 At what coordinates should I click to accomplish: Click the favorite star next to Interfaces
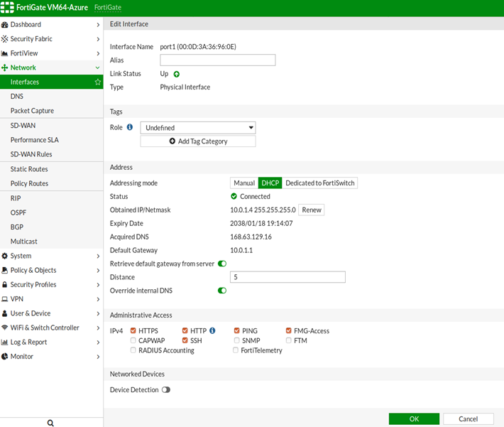tap(98, 82)
